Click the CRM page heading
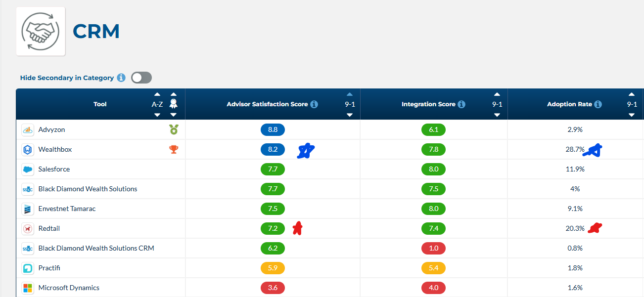Image resolution: width=644 pixels, height=297 pixels. [x=96, y=31]
